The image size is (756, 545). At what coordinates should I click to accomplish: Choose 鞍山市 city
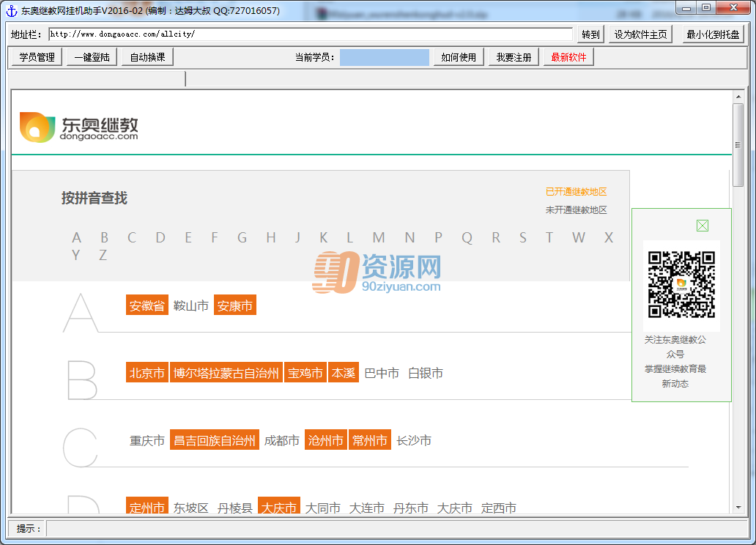pyautogui.click(x=191, y=305)
